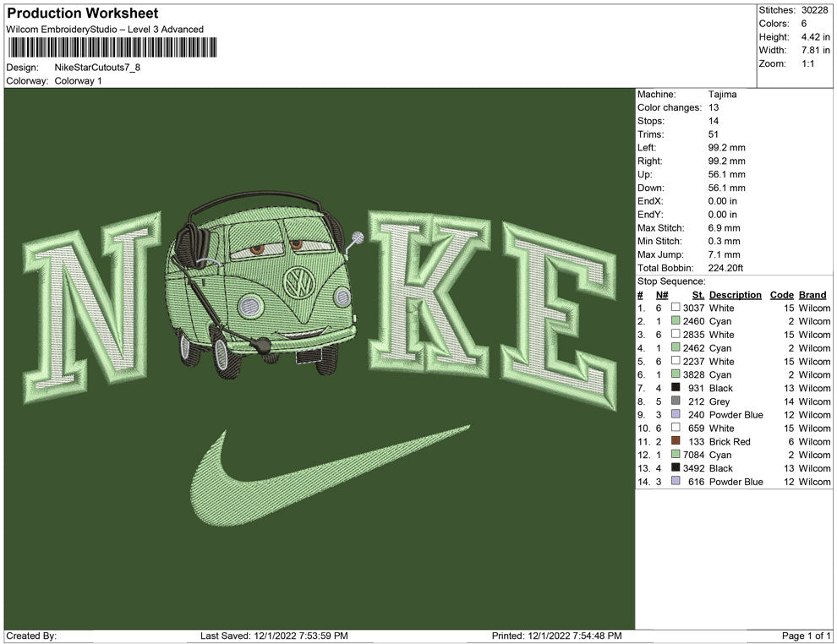Click the white swatch for stop 10
Viewport: 837px width, 644px height.
click(676, 428)
